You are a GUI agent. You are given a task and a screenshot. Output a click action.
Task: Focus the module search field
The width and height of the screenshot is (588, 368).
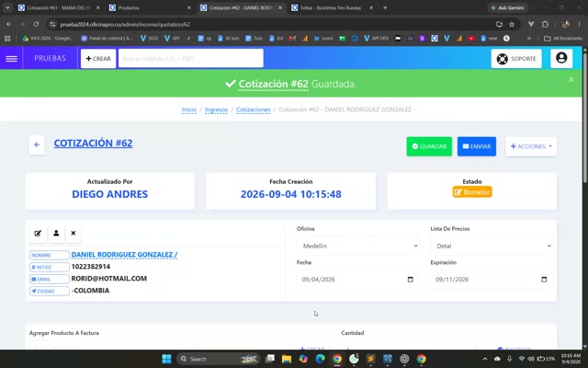(x=191, y=59)
